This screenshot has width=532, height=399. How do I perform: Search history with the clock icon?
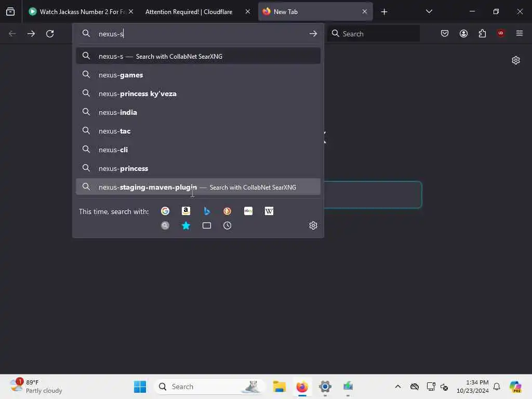click(x=228, y=225)
